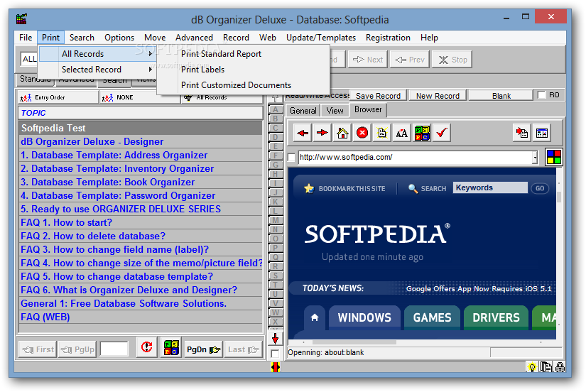
Task: Open the WINDOWS tab on Softpedia page
Action: (x=364, y=317)
